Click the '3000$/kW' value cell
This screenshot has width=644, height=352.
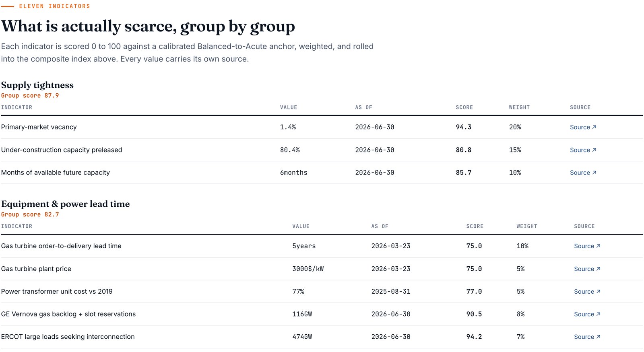(308, 269)
